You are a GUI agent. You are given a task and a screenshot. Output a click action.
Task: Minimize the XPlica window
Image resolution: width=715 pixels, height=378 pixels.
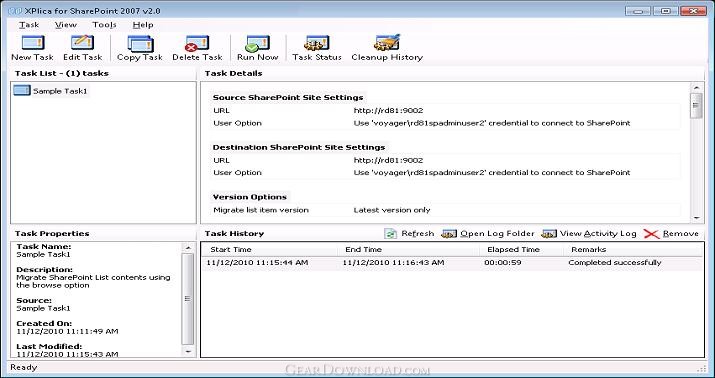(637, 11)
